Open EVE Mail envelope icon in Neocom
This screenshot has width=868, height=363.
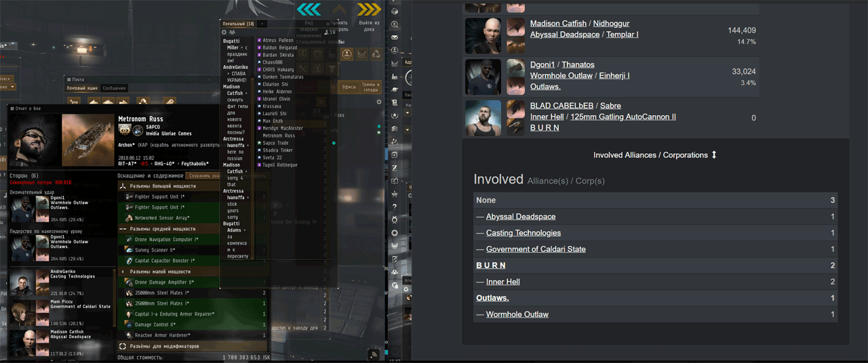coord(395,37)
